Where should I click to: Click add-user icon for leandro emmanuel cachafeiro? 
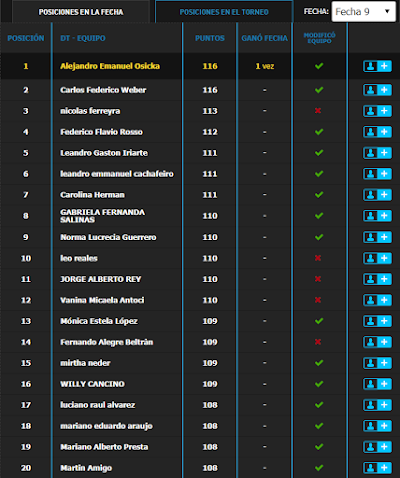(377, 174)
